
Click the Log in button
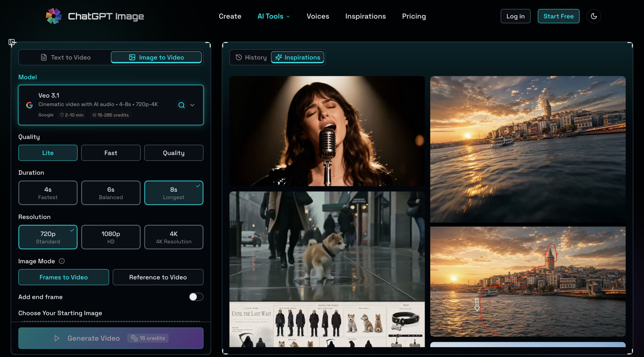(516, 16)
